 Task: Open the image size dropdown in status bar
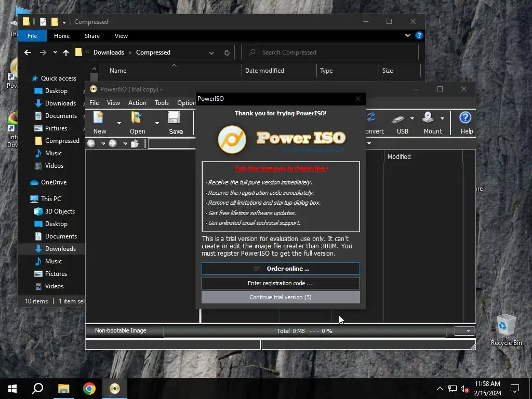click(x=464, y=331)
